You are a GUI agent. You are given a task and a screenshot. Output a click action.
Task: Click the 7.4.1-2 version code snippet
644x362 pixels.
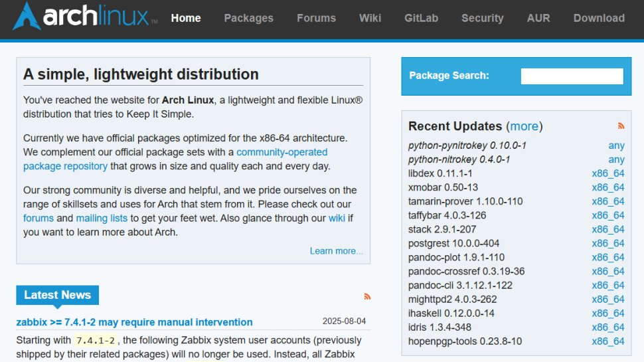[x=96, y=341]
